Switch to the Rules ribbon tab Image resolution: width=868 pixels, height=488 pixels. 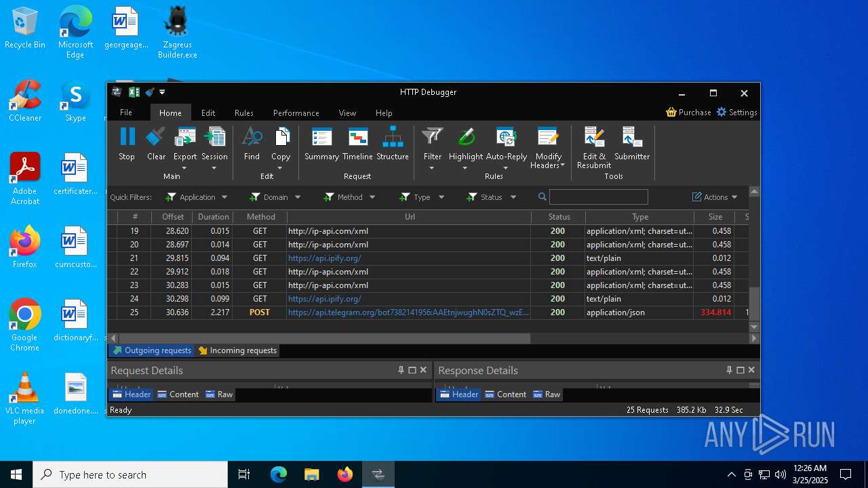click(244, 113)
